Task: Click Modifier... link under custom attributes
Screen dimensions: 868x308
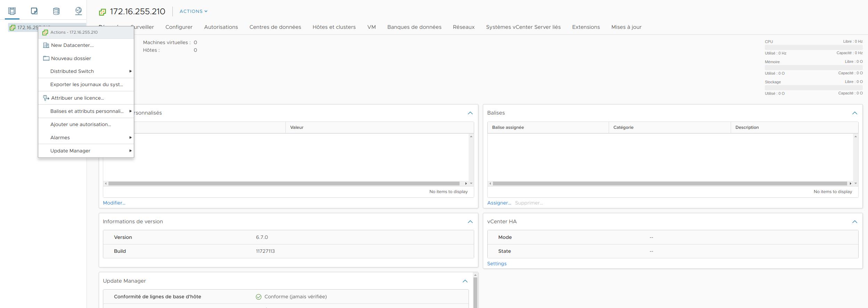Action: click(114, 203)
